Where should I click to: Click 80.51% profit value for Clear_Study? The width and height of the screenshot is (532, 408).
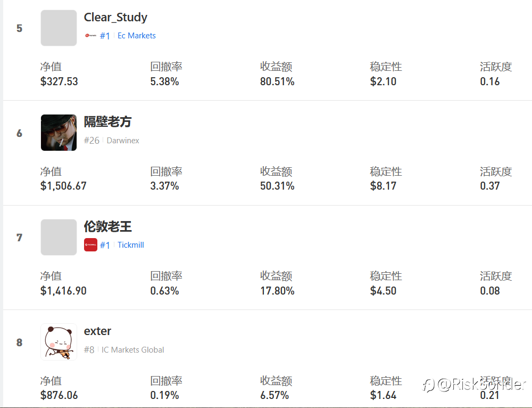277,81
